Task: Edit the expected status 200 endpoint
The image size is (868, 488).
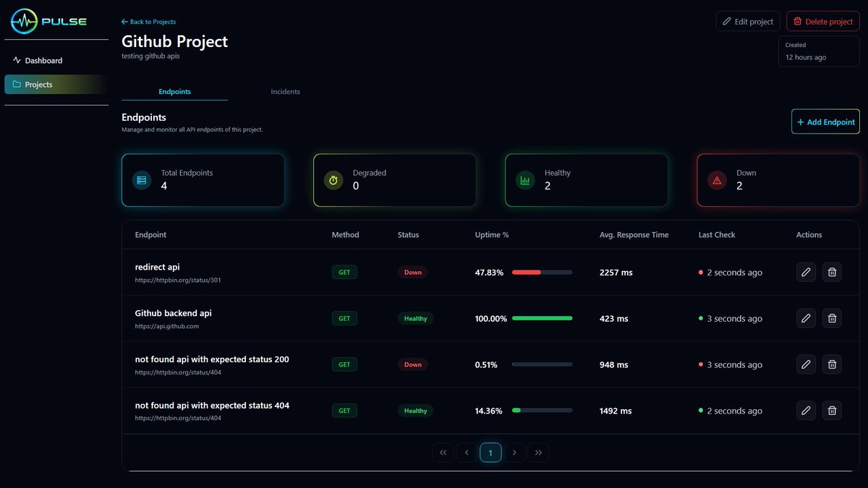Action: [x=806, y=364]
